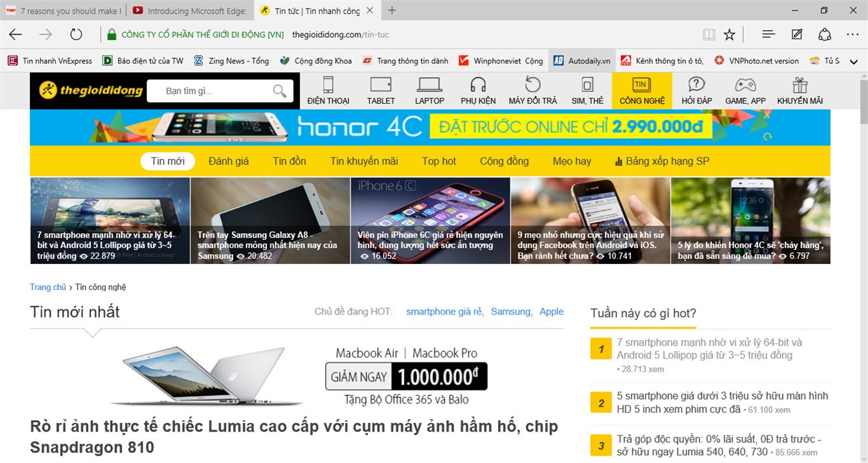This screenshot has width=868, height=463.
Task: Open Edge share icon
Action: (825, 34)
